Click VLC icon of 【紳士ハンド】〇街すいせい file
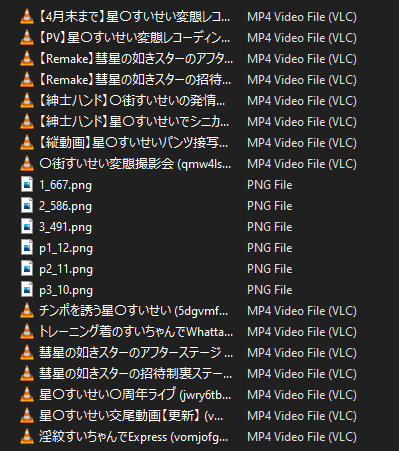 click(27, 101)
